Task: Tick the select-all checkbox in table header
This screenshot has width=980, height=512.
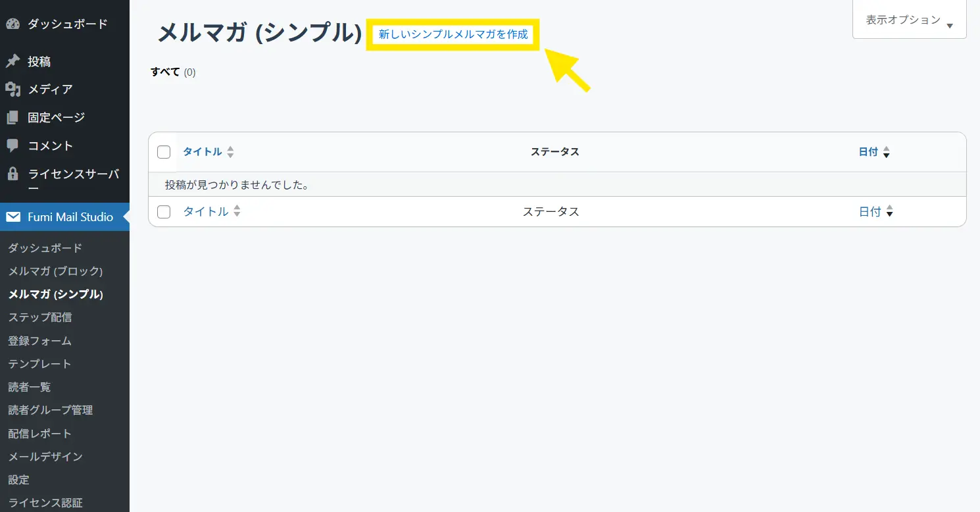Action: (x=164, y=152)
